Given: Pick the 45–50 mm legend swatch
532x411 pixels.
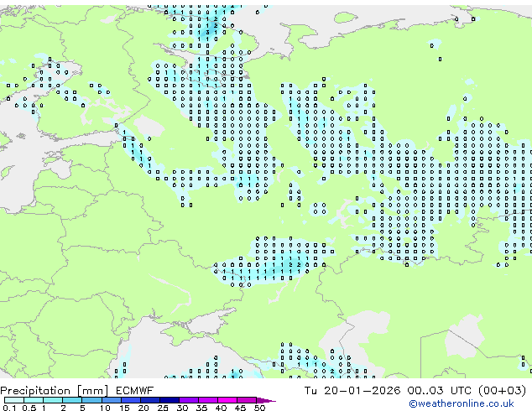Looking at the screenshot, I should coord(247,400).
